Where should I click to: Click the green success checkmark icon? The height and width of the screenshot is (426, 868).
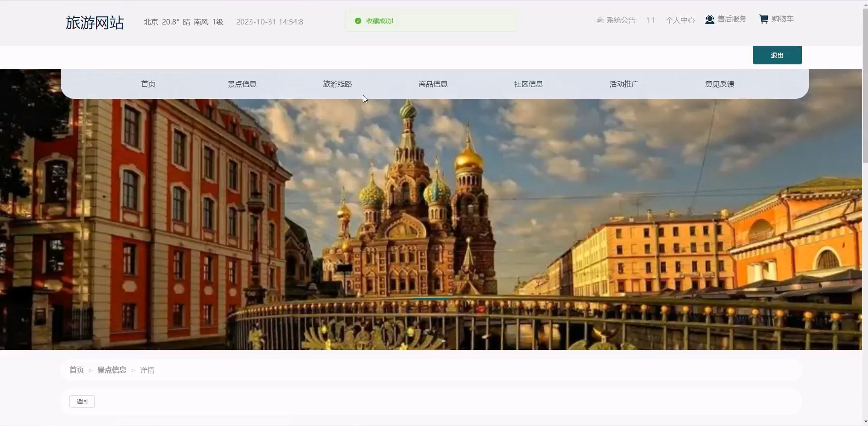click(x=358, y=21)
